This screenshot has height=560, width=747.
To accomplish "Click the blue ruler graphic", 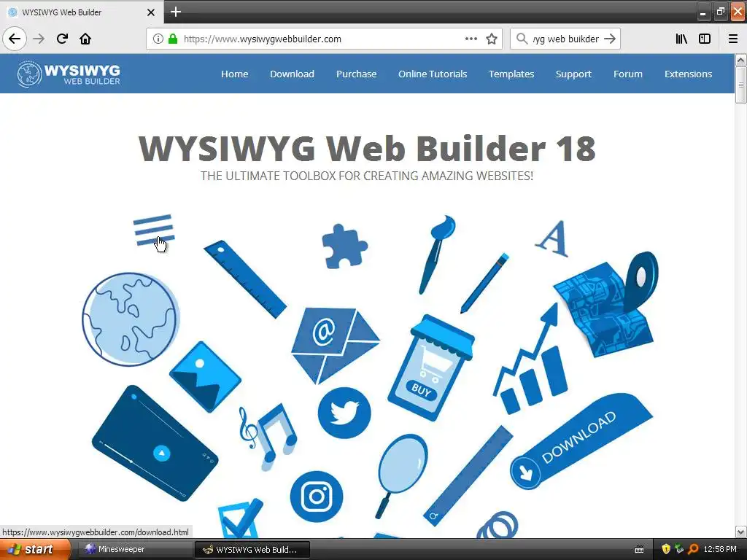I will pyautogui.click(x=245, y=279).
